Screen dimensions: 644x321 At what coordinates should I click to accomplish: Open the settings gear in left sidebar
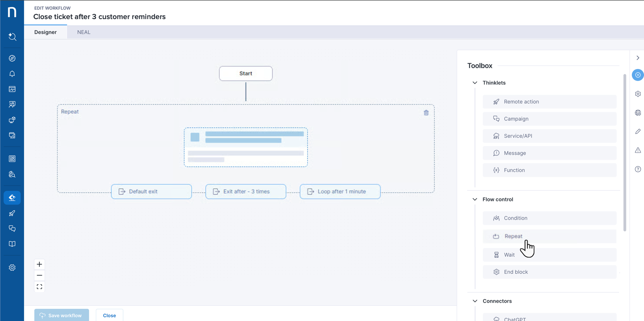(x=12, y=268)
